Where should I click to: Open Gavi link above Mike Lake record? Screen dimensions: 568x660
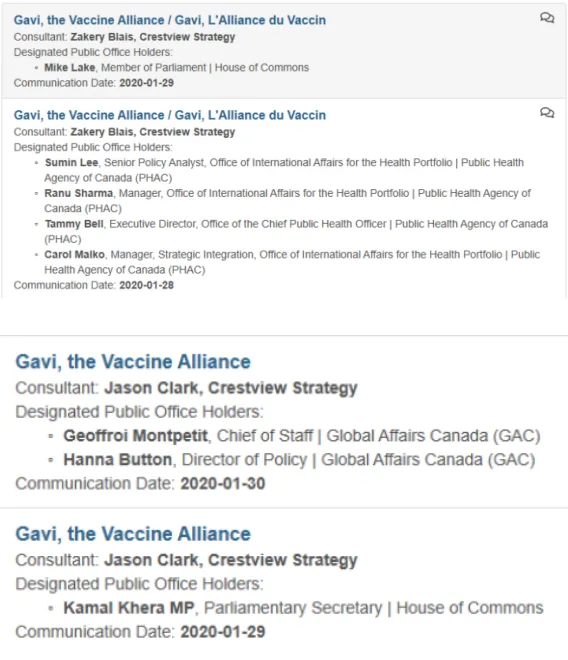pos(170,20)
